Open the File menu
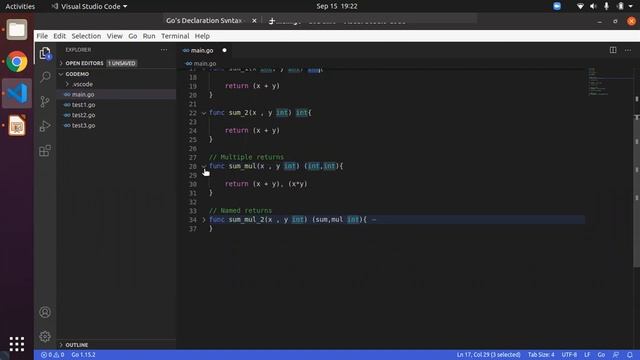This screenshot has height=360, width=640. [42, 36]
